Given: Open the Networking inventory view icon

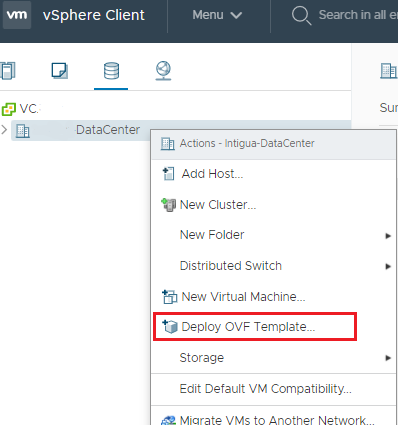Looking at the screenshot, I should point(163,71).
